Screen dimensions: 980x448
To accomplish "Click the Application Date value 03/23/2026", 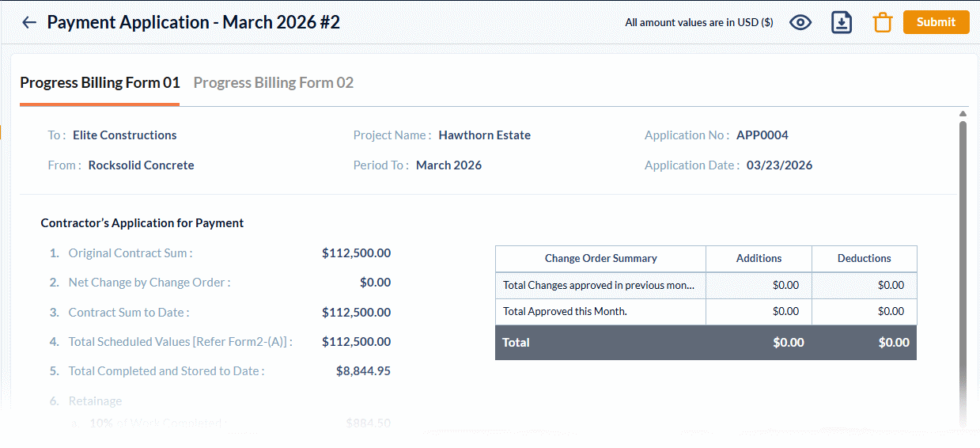I will 779,165.
